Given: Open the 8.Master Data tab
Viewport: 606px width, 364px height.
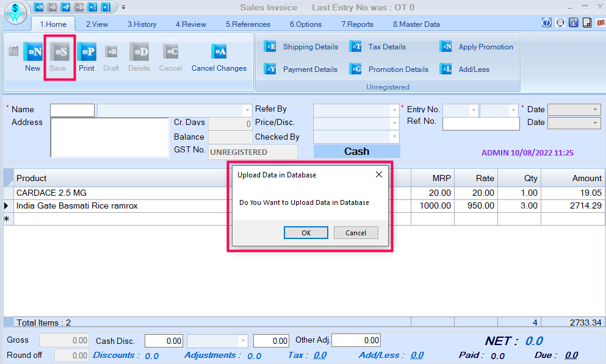Looking at the screenshot, I should tap(416, 24).
